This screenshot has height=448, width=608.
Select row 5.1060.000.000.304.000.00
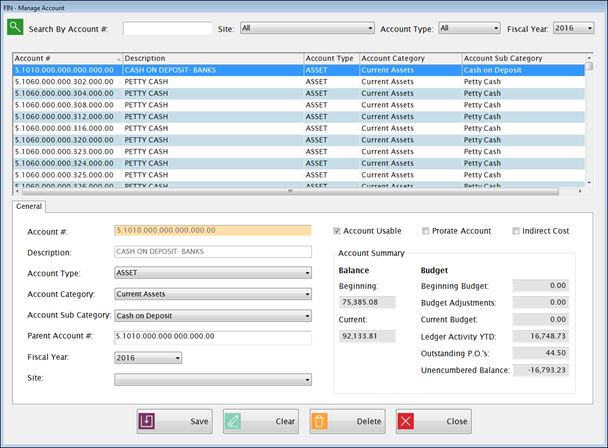(x=299, y=93)
